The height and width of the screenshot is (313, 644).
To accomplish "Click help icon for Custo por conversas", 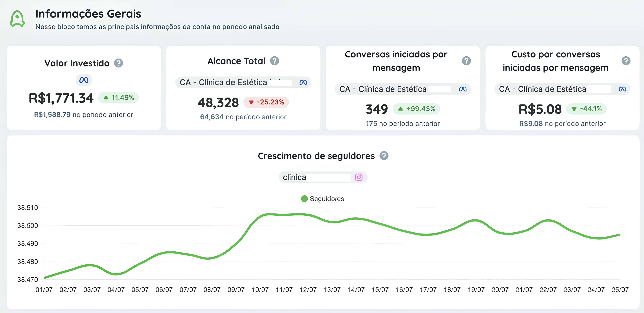I will [x=626, y=61].
